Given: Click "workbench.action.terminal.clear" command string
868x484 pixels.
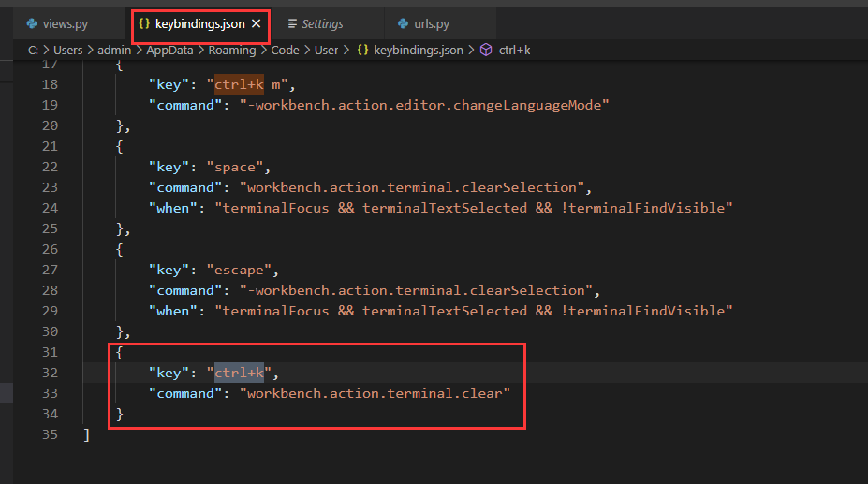Looking at the screenshot, I should click(375, 394).
